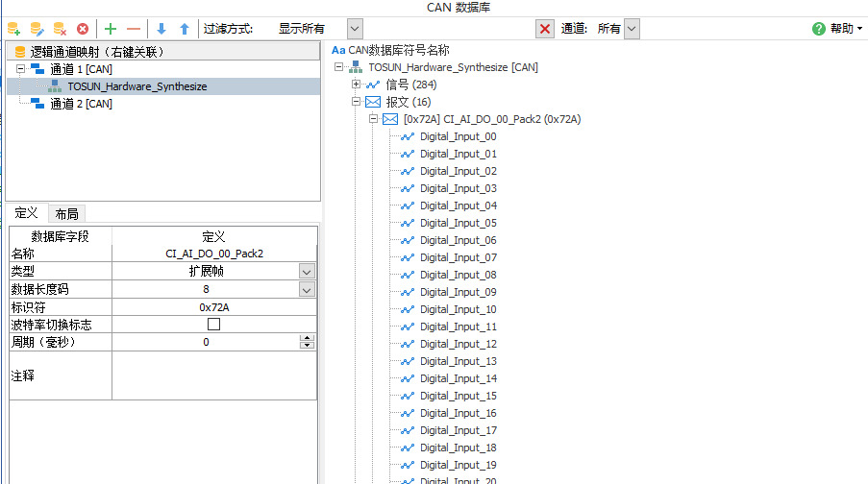Select TOSUN_Hardware_Synthesize in channel tree

pos(137,86)
